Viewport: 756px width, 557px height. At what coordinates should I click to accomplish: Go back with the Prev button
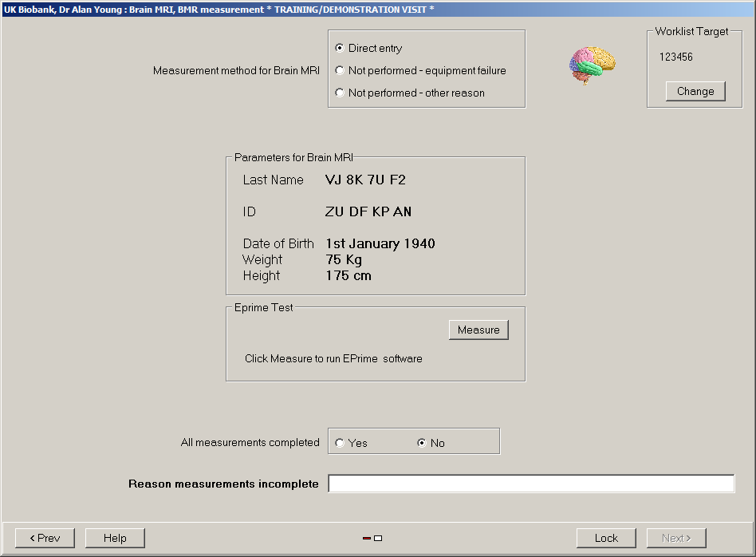point(45,538)
